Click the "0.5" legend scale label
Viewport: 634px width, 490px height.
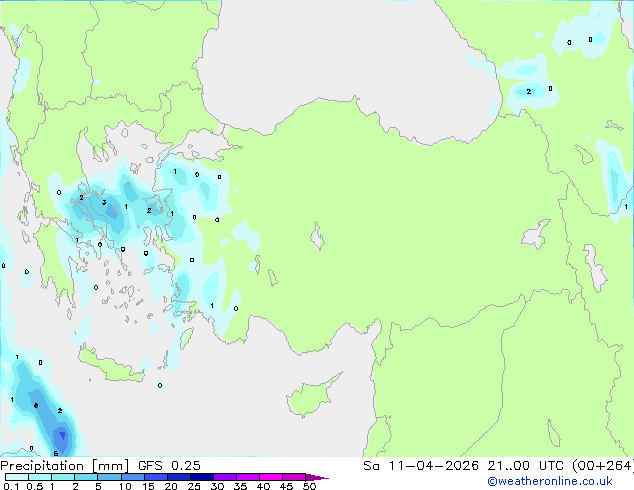(x=35, y=486)
